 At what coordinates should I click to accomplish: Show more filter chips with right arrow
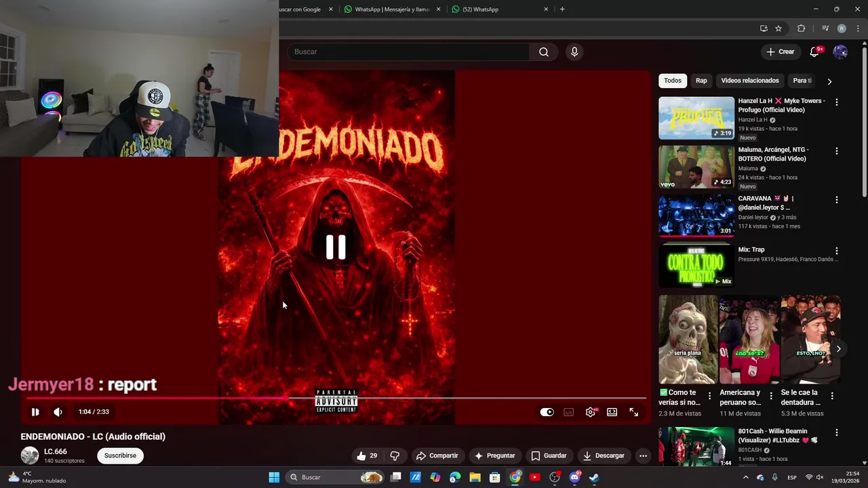[829, 81]
